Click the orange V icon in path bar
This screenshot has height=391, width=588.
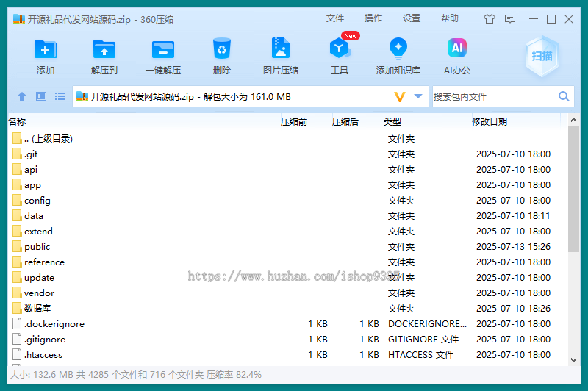[x=400, y=97]
